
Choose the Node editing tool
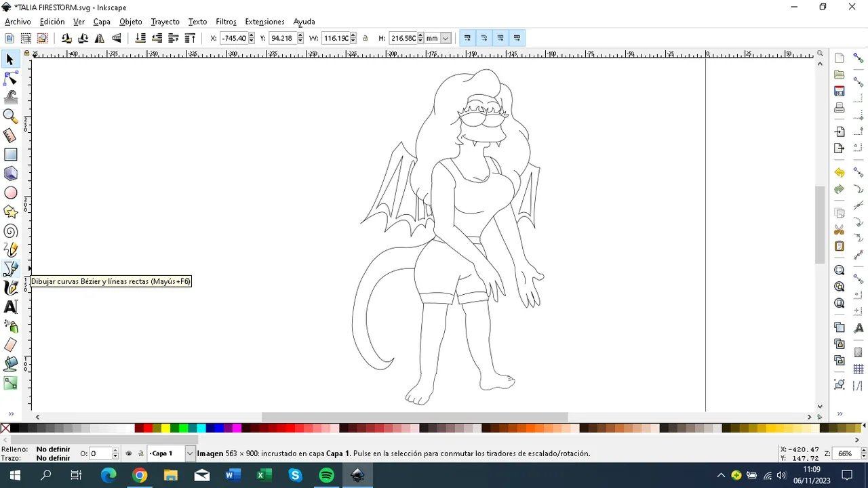point(10,79)
